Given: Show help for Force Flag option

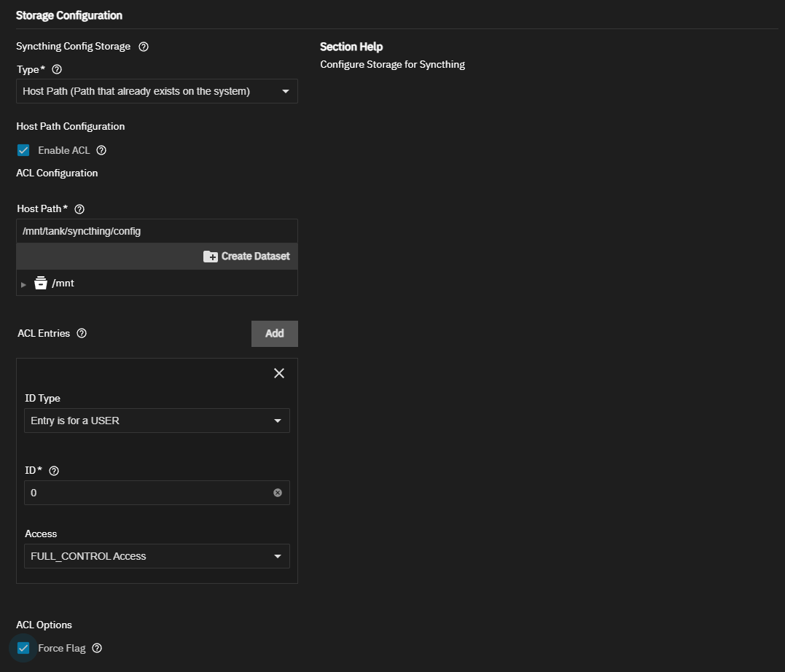Looking at the screenshot, I should 97,648.
